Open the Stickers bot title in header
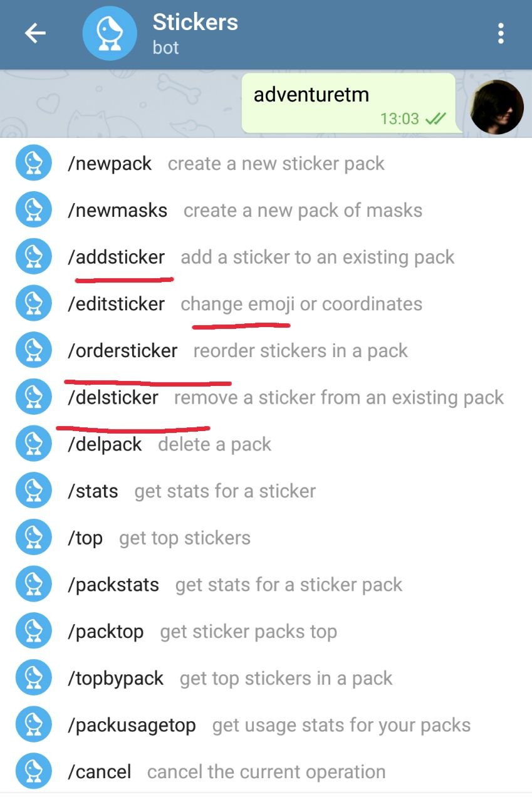Viewport: 532px width, 802px height. (195, 23)
